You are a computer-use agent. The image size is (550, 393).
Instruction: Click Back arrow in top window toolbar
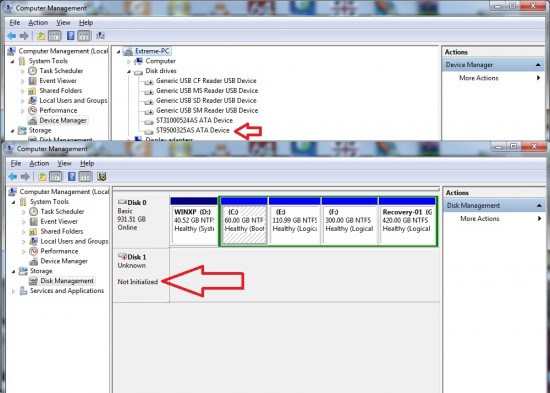click(x=12, y=36)
